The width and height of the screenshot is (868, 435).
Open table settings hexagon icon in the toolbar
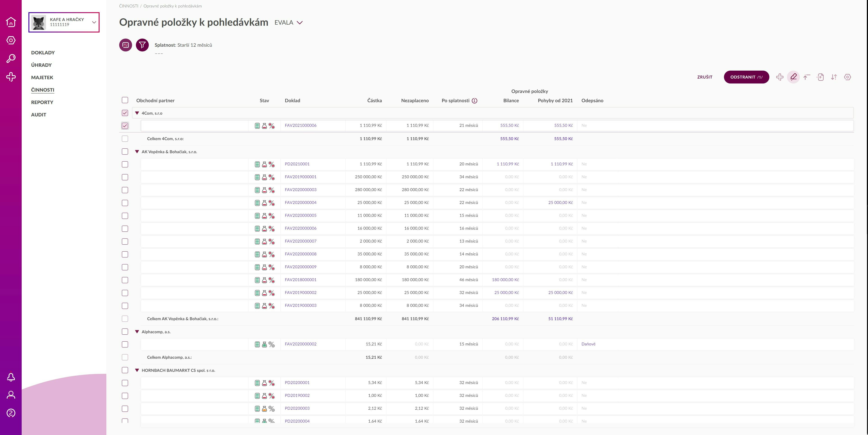click(847, 77)
